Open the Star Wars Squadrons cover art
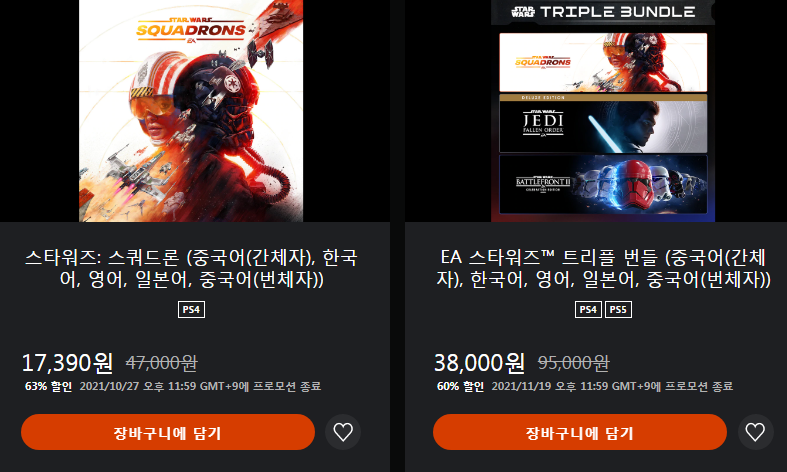Image resolution: width=787 pixels, height=472 pixels. coord(191,111)
